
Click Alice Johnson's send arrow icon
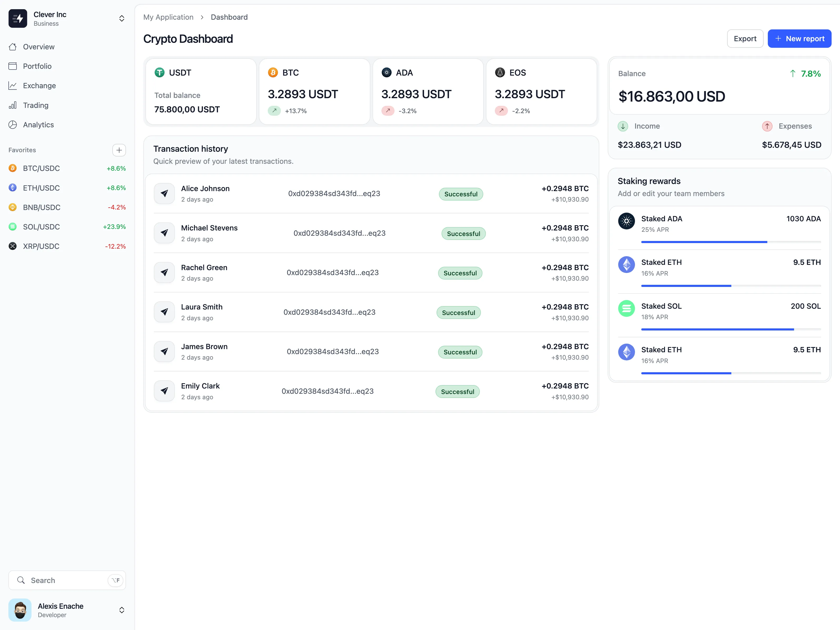click(x=164, y=194)
